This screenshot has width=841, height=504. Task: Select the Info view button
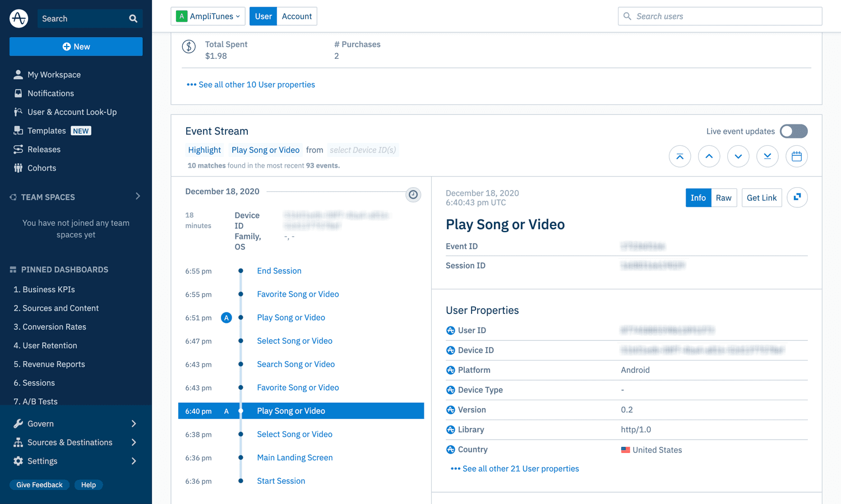(x=698, y=198)
